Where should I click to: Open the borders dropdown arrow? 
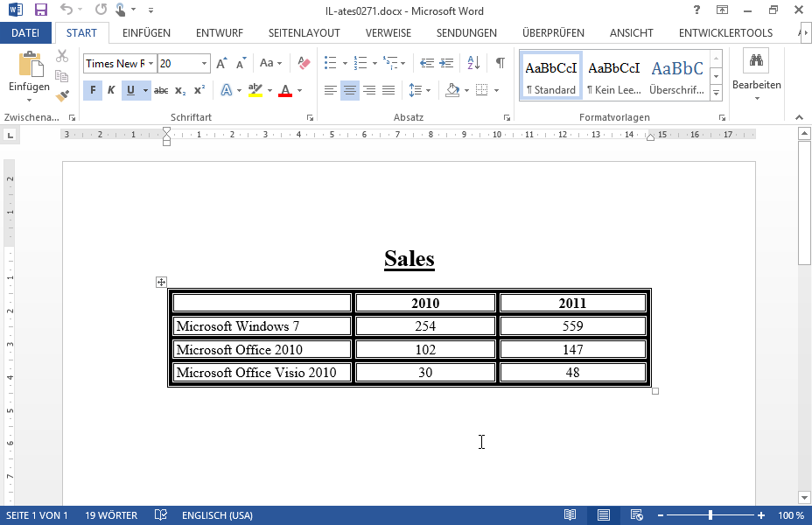tap(496, 91)
